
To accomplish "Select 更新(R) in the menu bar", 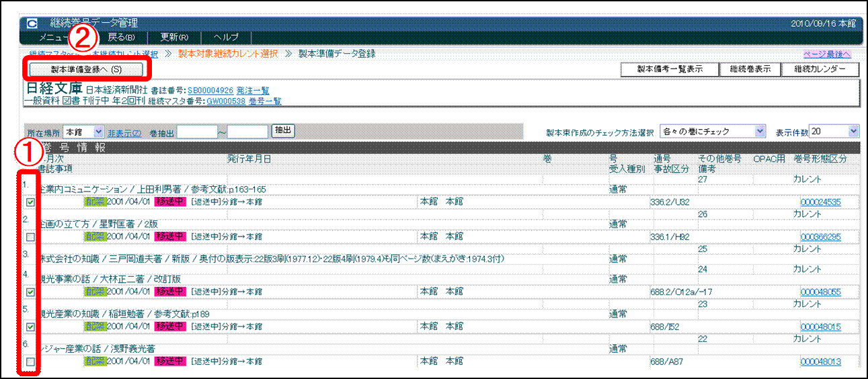I will (174, 37).
